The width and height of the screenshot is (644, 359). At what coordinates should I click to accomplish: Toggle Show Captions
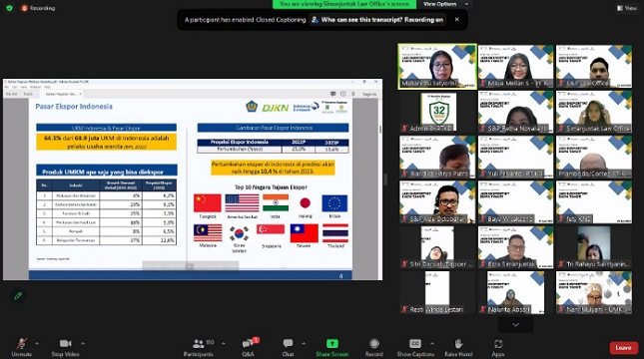415,347
